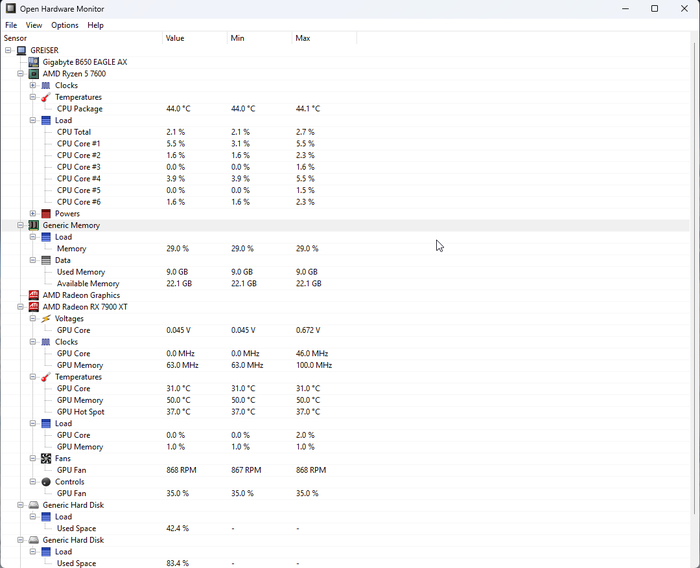
Task: Click the 83.4 % Used Space value
Action: point(178,563)
